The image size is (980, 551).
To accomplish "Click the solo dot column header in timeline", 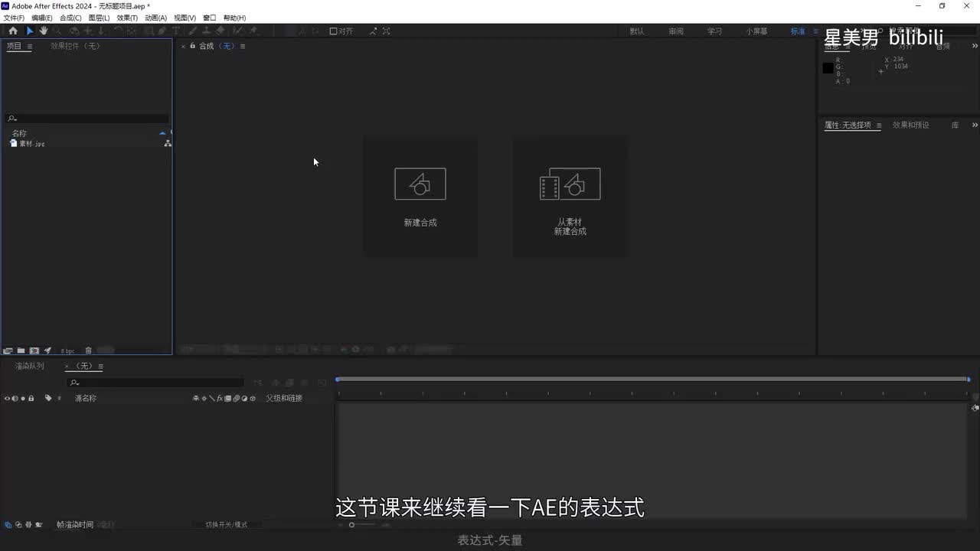I will point(23,398).
